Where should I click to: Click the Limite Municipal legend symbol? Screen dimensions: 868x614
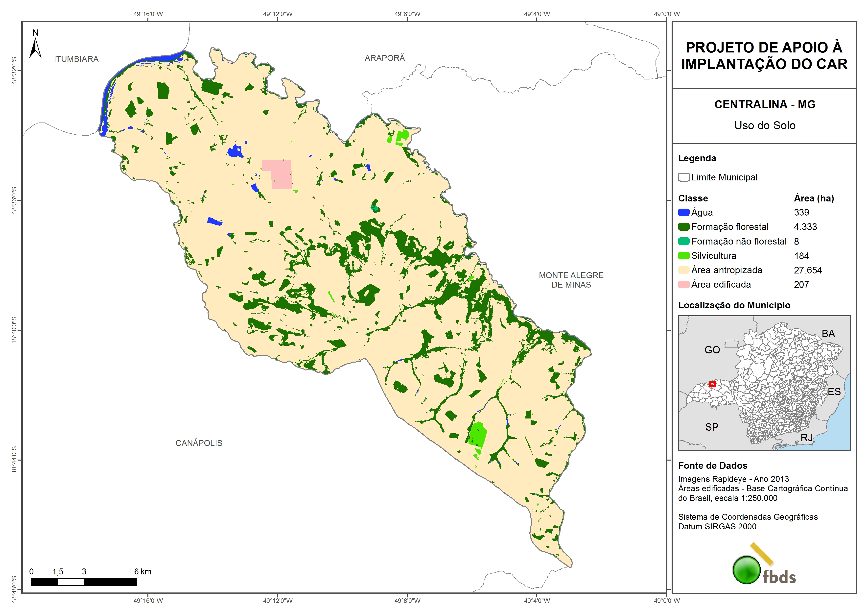pos(683,177)
